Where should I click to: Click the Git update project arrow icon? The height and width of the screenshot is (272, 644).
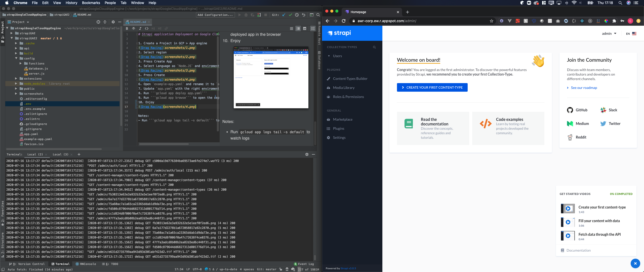284,15
